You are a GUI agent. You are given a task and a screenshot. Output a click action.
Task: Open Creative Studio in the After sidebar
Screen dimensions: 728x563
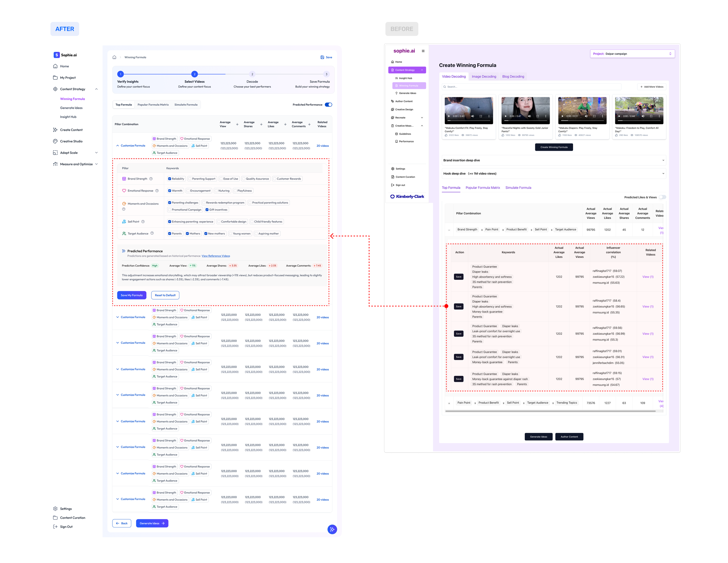(71, 141)
